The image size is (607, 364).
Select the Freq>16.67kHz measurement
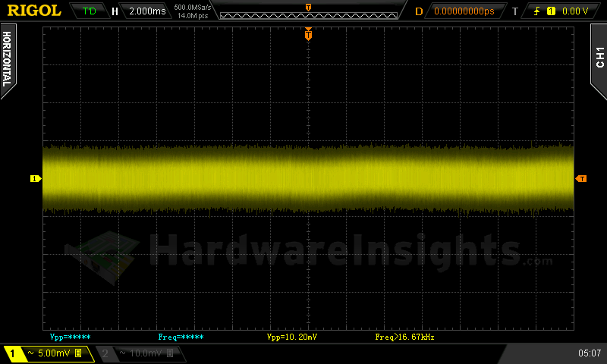pos(404,336)
